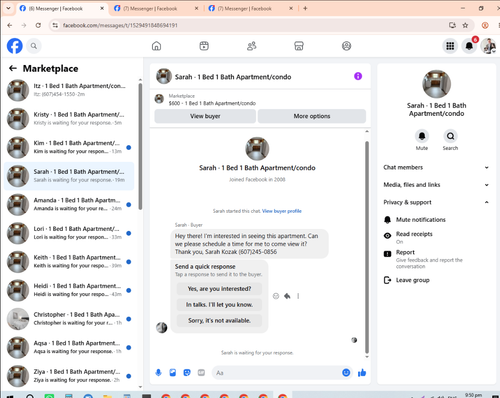Screen dimensions: 500x398
Task: Open the emoji picker in message box
Action: [346, 373]
